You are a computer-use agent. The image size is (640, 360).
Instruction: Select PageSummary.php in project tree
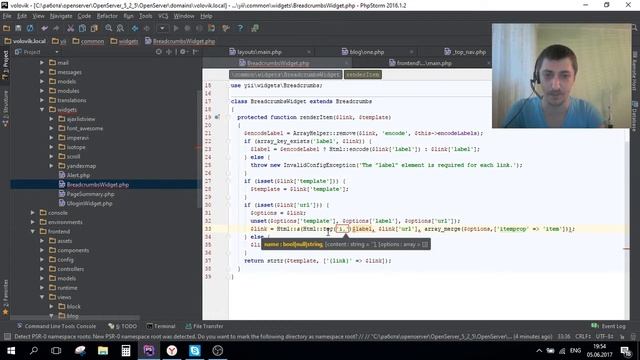pyautogui.click(x=90, y=194)
